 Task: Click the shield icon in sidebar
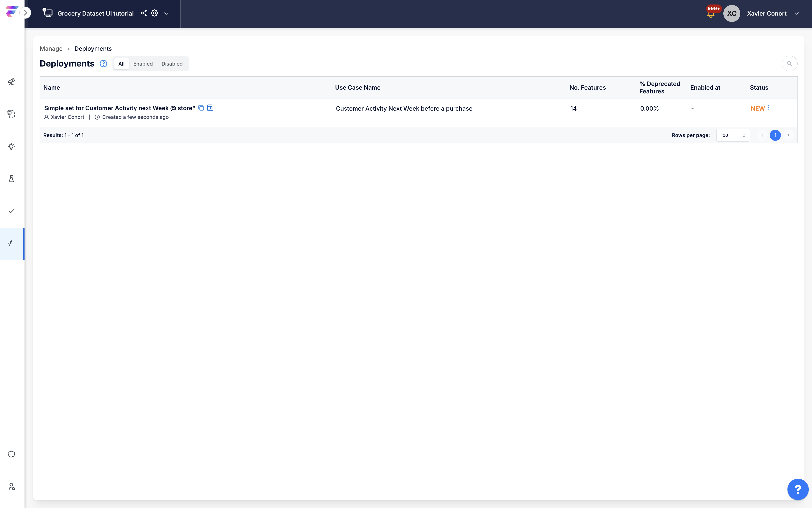tap(11, 454)
